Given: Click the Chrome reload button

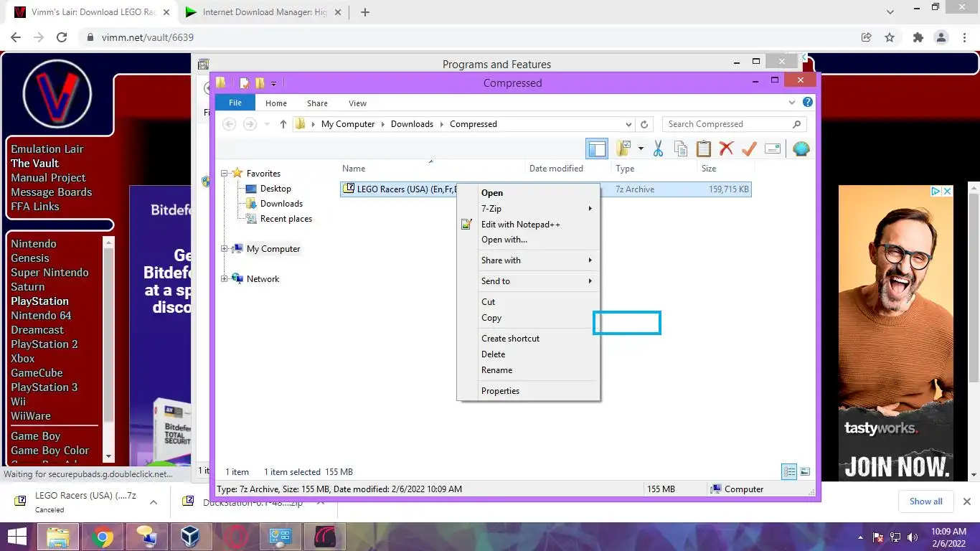Looking at the screenshot, I should click(x=62, y=37).
